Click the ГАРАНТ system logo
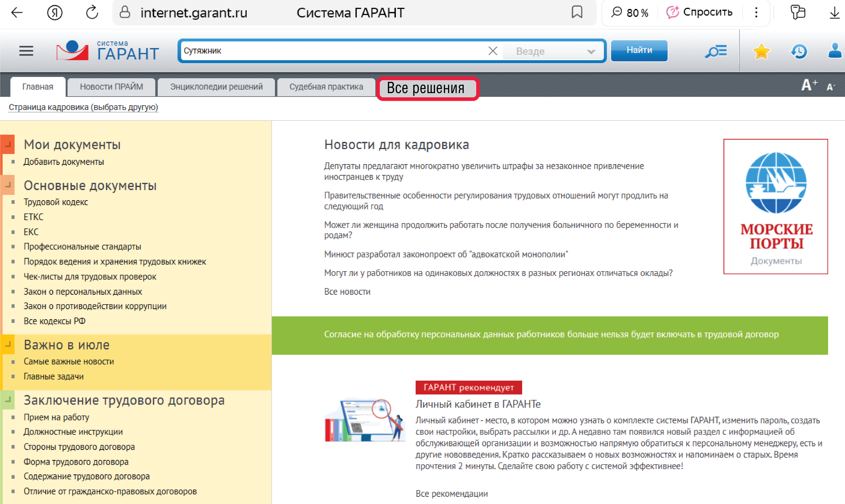The height and width of the screenshot is (504, 845). [108, 51]
